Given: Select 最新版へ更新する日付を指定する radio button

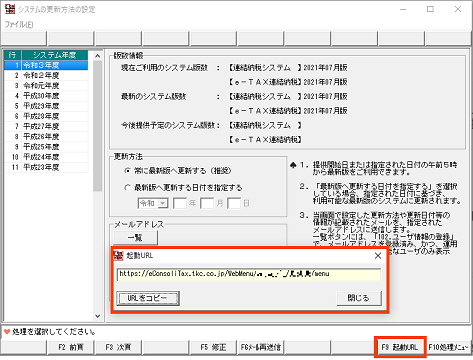Looking at the screenshot, I should [x=127, y=188].
